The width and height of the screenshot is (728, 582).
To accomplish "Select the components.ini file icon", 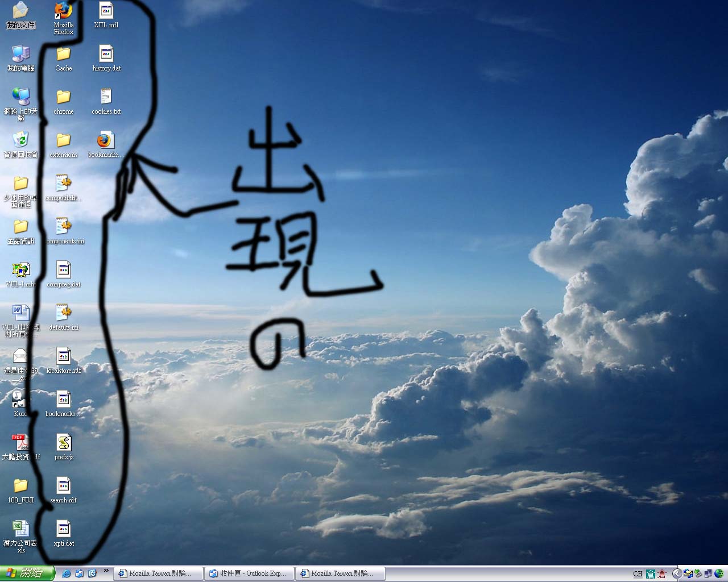I will (x=64, y=231).
